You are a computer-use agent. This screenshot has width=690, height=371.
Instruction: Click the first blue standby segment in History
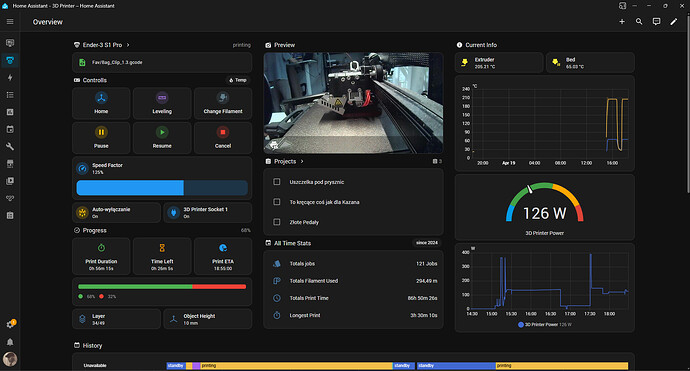(x=176, y=366)
